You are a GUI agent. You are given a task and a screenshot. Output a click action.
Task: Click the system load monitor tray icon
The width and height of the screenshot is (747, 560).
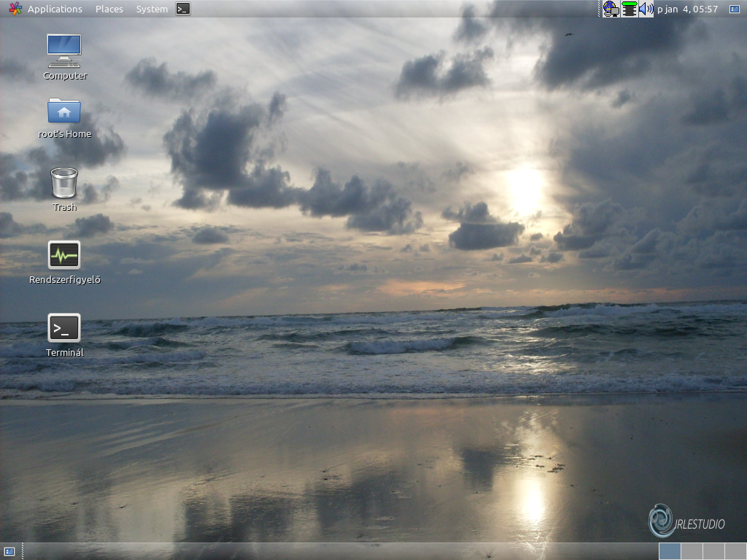630,9
